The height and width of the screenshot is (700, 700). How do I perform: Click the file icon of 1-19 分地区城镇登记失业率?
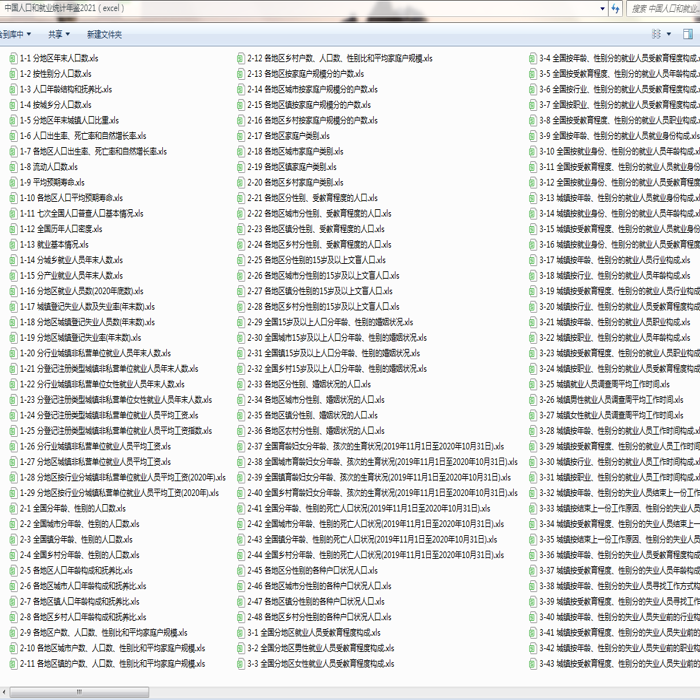point(13,338)
